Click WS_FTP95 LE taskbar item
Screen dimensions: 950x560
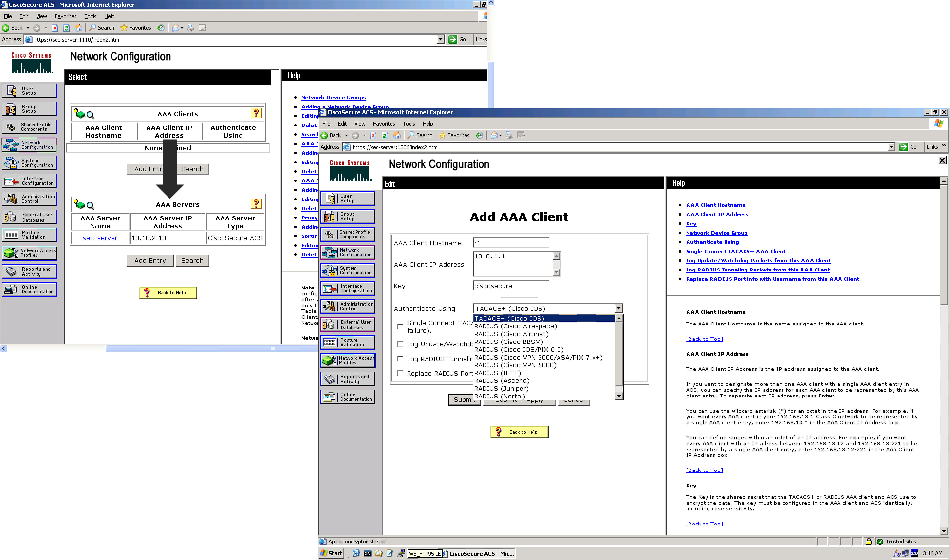click(x=426, y=553)
